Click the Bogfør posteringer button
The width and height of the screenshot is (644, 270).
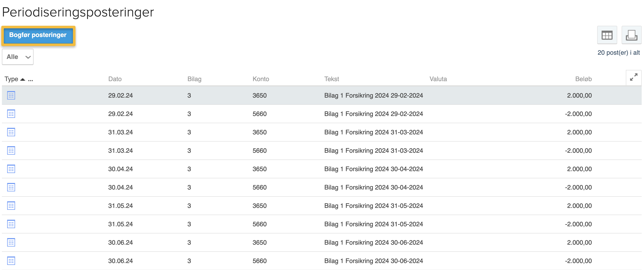click(x=38, y=35)
